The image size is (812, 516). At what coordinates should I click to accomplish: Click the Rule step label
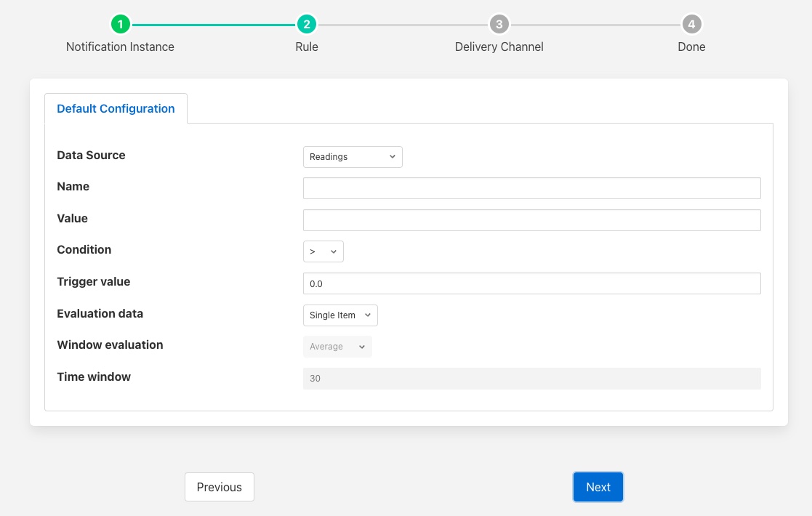point(307,47)
